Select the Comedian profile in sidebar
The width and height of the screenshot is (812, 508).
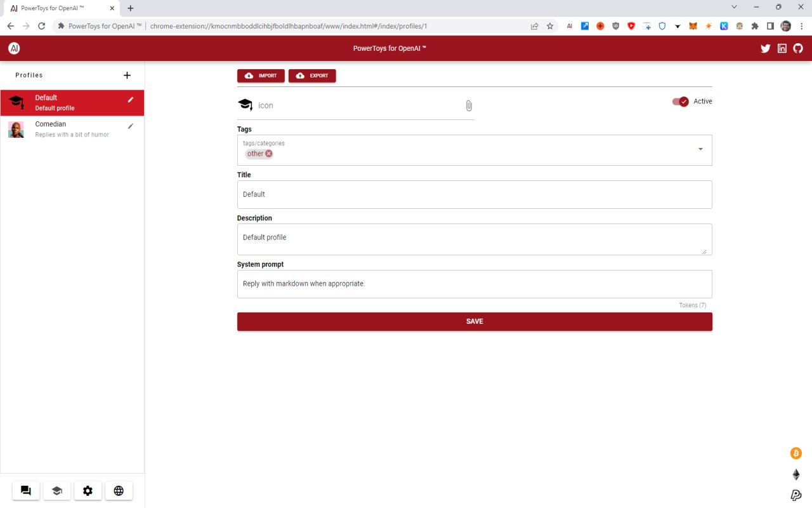[x=72, y=130]
